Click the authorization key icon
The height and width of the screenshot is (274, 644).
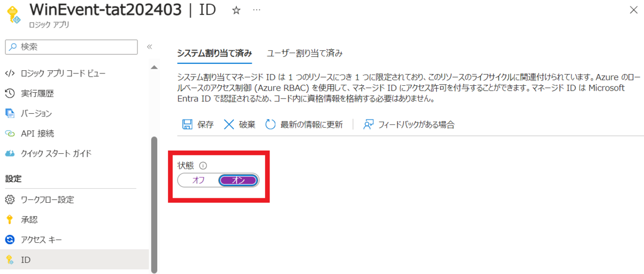9,220
